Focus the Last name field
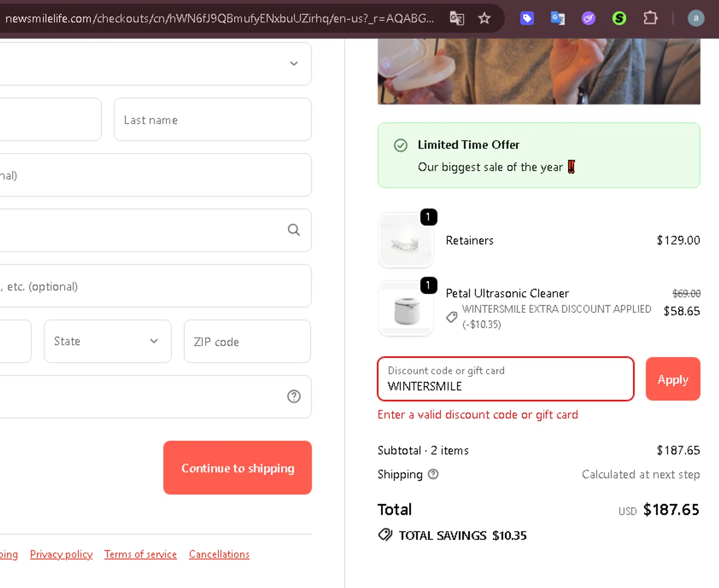719x588 pixels. coord(213,119)
